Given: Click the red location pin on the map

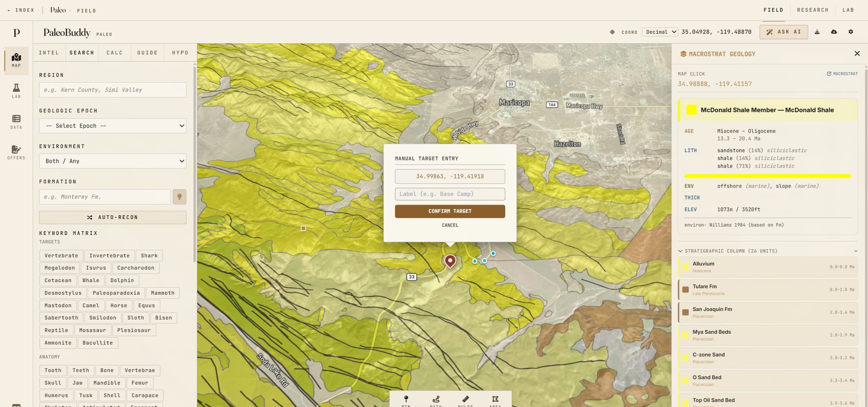Looking at the screenshot, I should tap(450, 261).
